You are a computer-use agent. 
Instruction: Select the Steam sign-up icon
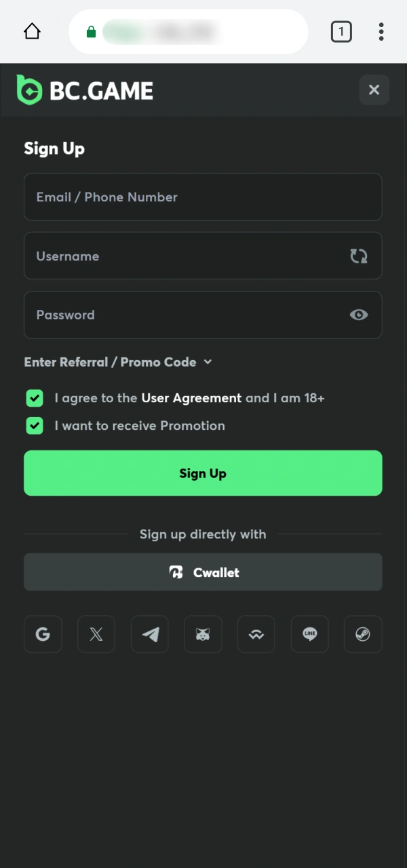(363, 634)
